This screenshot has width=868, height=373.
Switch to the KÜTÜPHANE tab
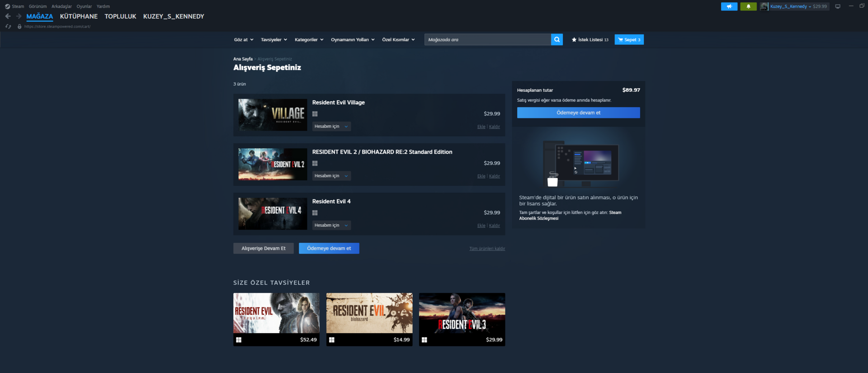(x=79, y=16)
